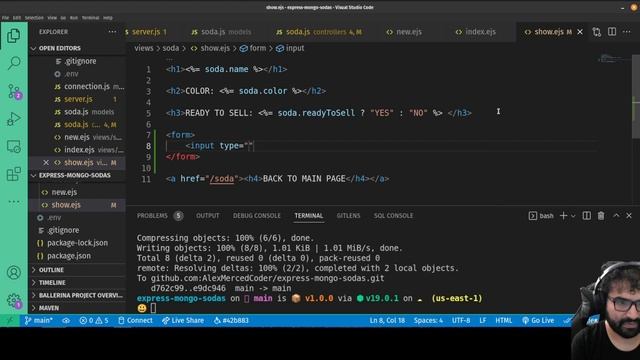Screen dimensions: 640x360
Task: Open the new.ejs editor tab
Action: tap(404, 32)
